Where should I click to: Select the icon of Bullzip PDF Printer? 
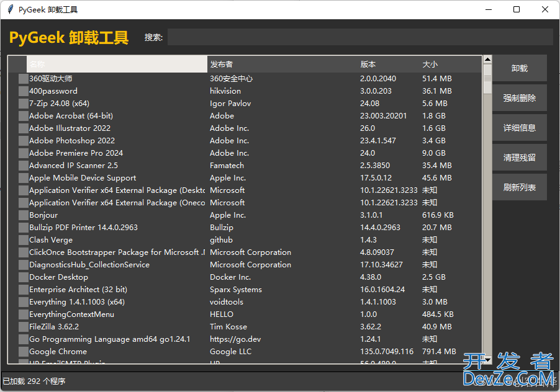[x=23, y=228]
